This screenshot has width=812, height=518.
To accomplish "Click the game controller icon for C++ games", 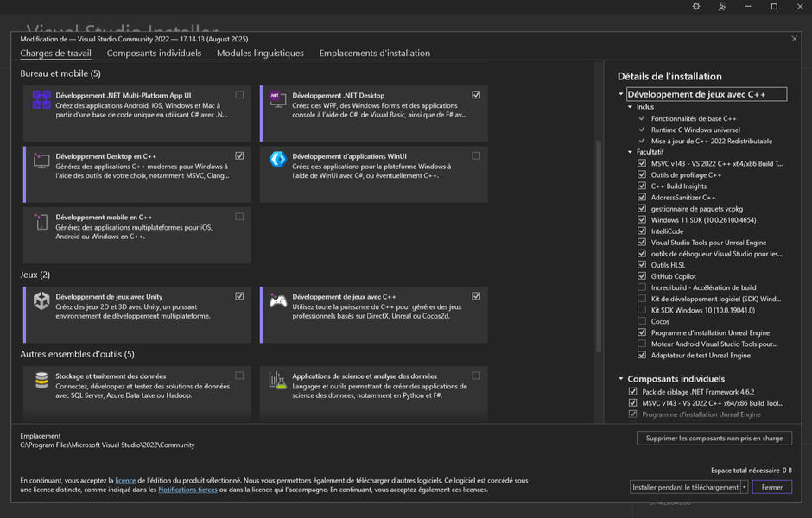I will [x=277, y=300].
